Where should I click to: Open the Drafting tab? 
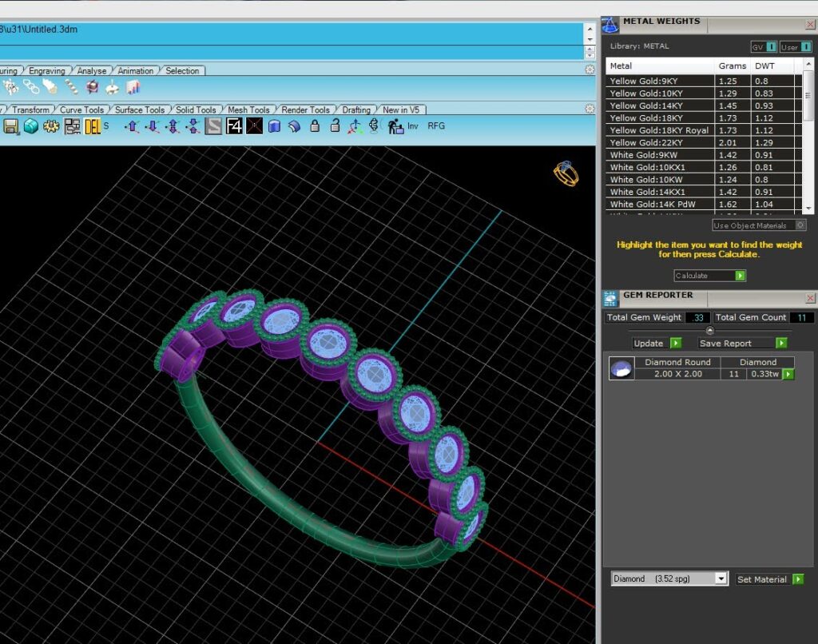(355, 110)
